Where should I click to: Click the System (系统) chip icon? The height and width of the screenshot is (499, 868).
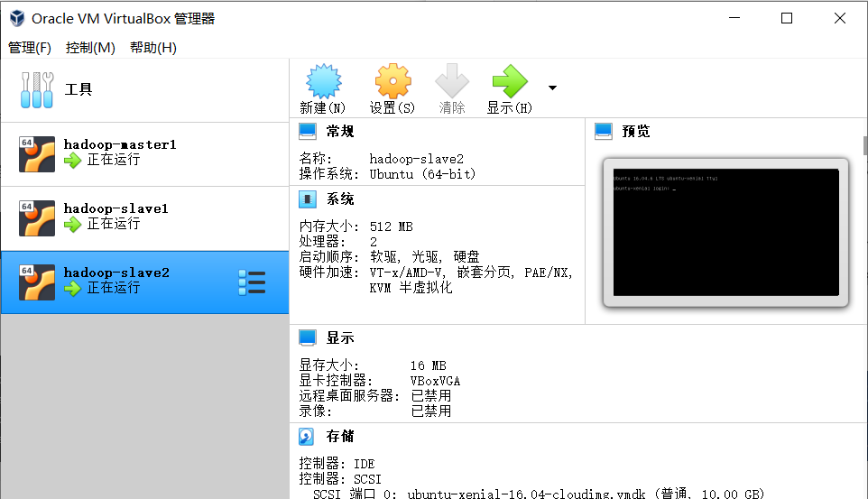[x=308, y=199]
